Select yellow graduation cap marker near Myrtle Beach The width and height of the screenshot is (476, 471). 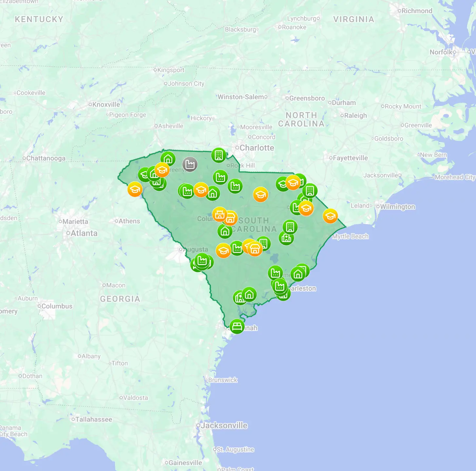[x=330, y=216]
